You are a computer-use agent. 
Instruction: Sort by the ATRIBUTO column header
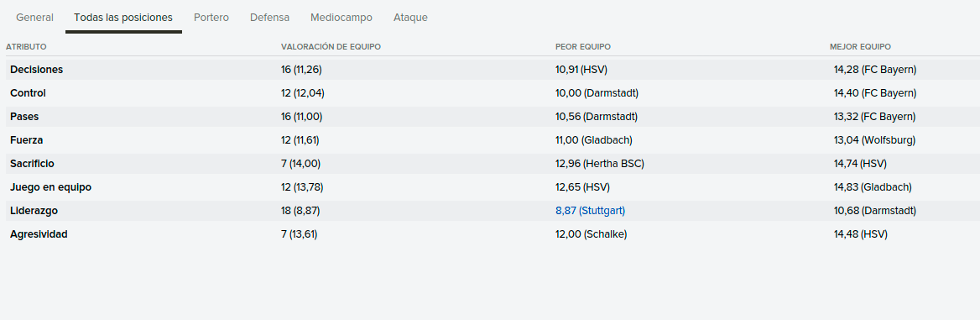[x=26, y=47]
